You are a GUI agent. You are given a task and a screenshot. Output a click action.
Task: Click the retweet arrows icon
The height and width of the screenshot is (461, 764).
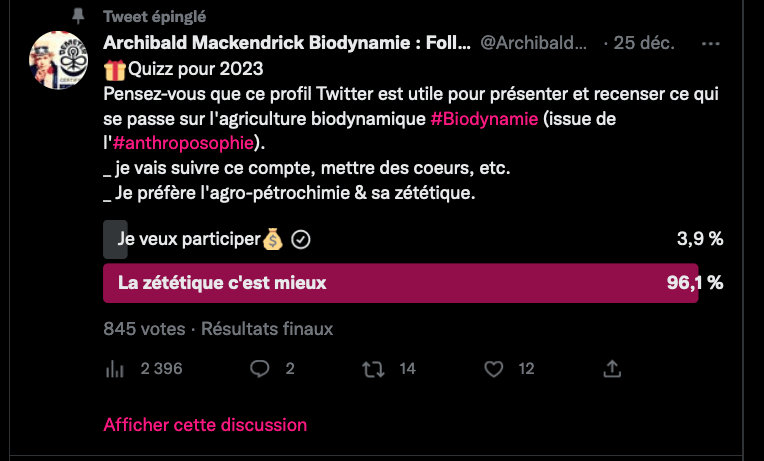[374, 369]
